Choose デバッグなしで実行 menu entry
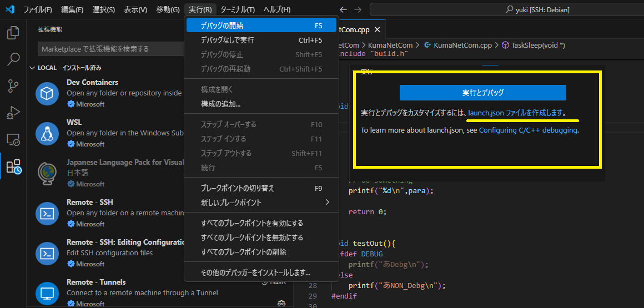Screen dimensions: 644x308 pos(261,40)
